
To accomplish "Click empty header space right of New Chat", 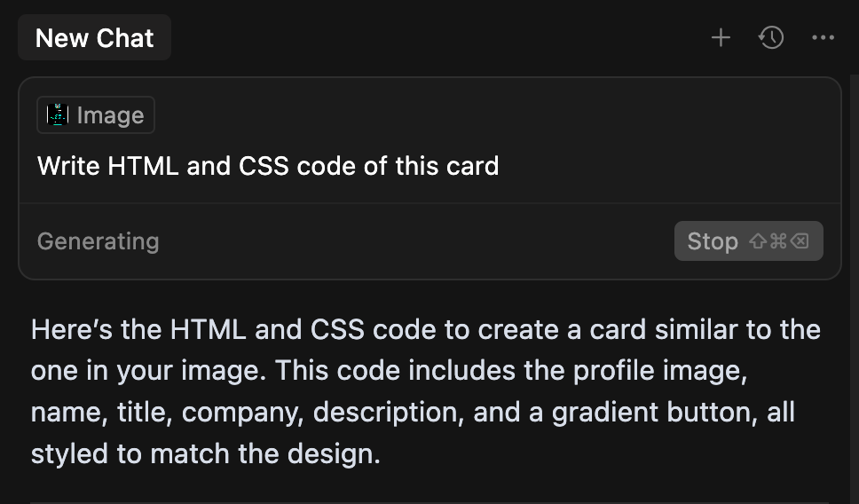I will tap(438, 38).
